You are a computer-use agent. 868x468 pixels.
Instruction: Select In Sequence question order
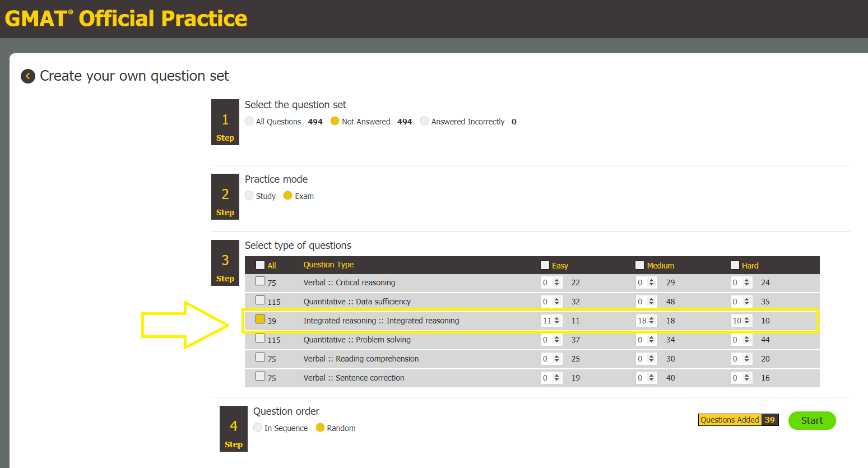click(257, 428)
